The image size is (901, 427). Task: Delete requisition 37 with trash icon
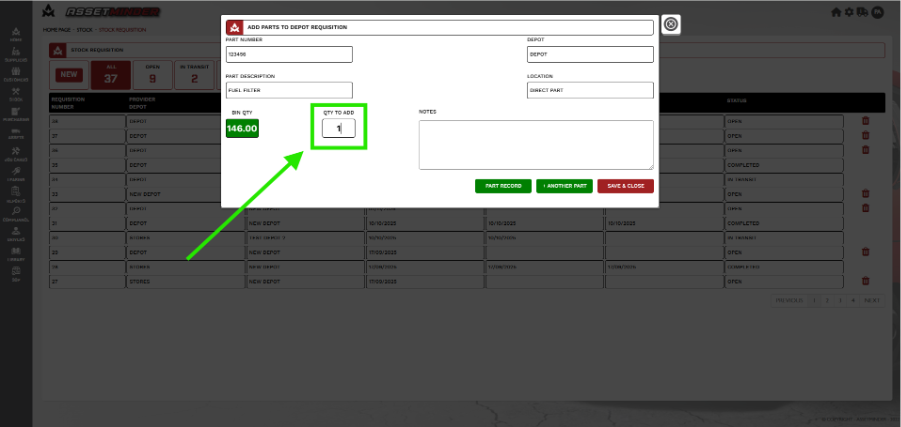[x=865, y=136]
